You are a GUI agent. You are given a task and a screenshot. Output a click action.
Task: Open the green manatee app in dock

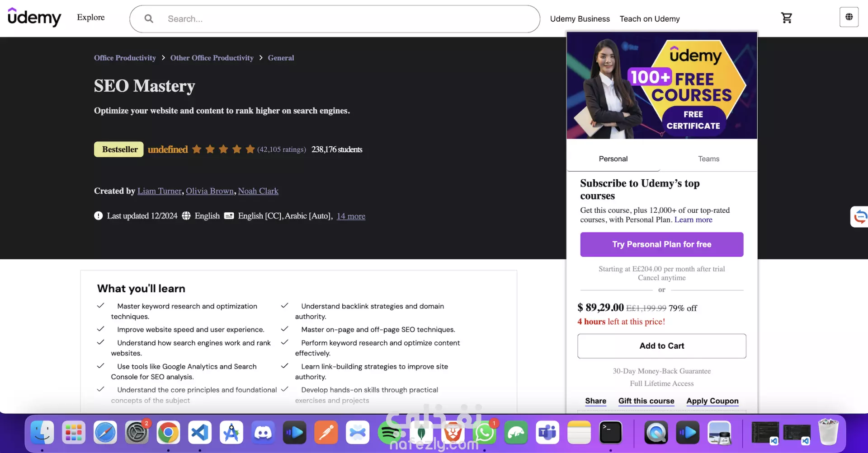[516, 433]
